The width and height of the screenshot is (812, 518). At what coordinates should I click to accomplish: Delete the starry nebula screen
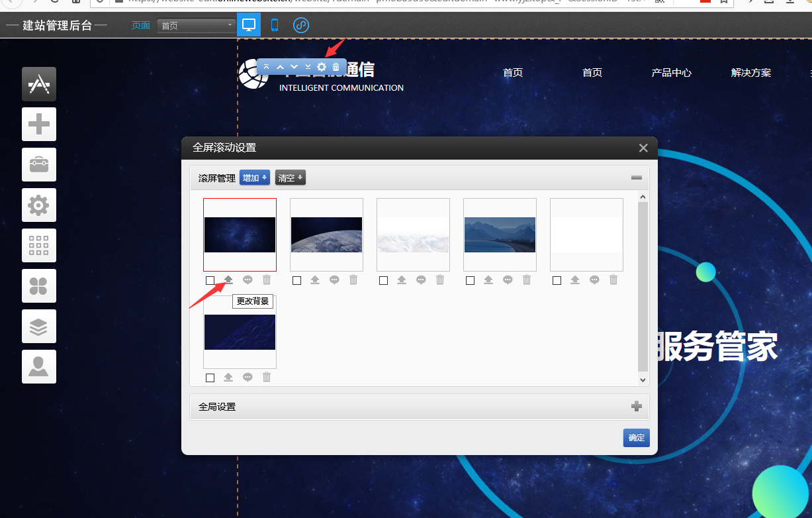tap(267, 280)
